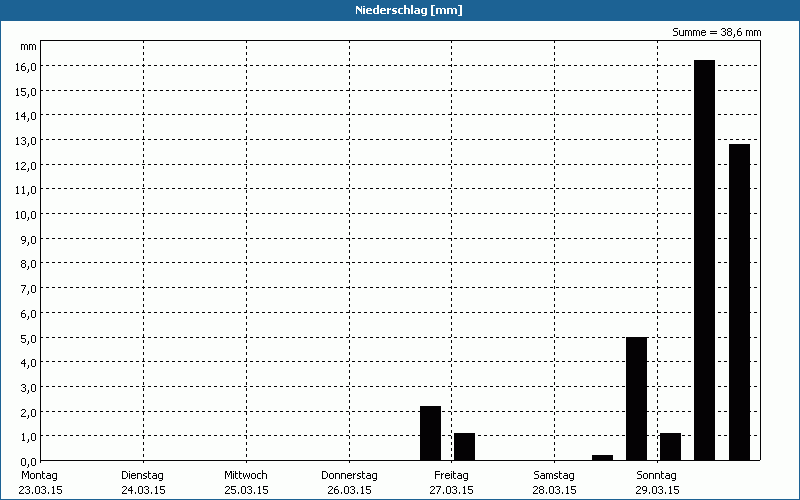800x500 pixels.
Task: Select the 'Freitag' day label
Action: click(x=452, y=476)
